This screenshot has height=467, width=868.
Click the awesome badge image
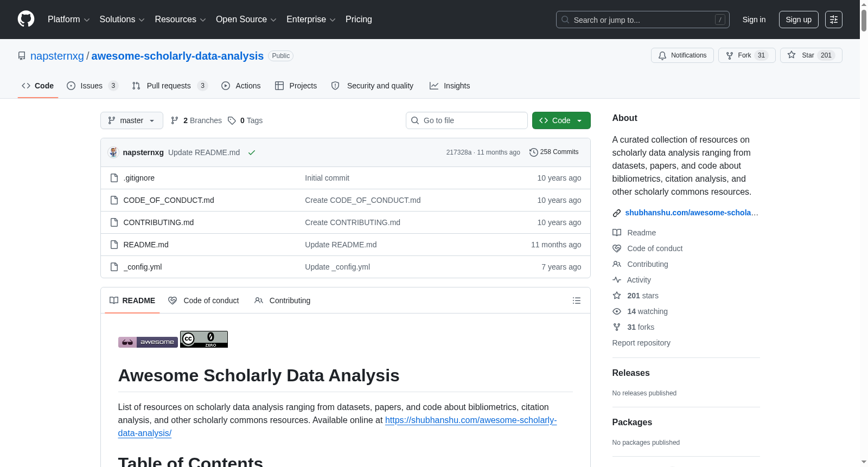tap(148, 342)
